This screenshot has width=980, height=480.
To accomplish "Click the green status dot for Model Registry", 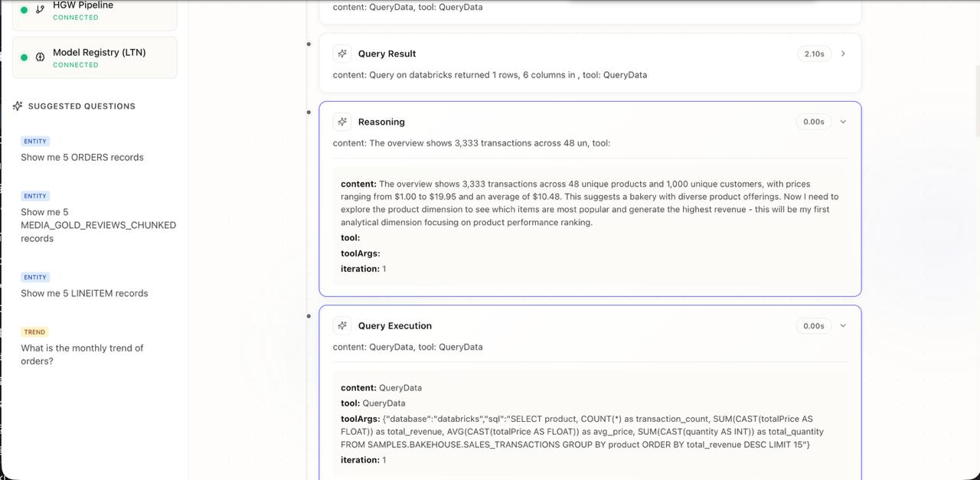I will 24,57.
